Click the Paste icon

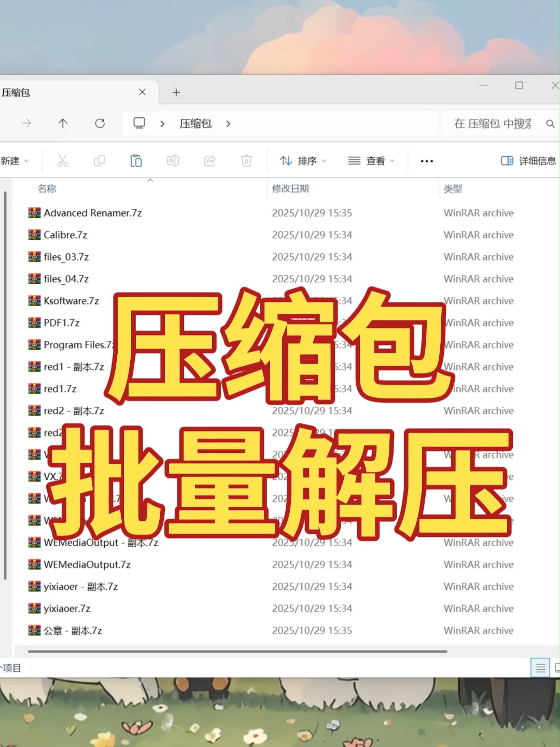pyautogui.click(x=136, y=161)
